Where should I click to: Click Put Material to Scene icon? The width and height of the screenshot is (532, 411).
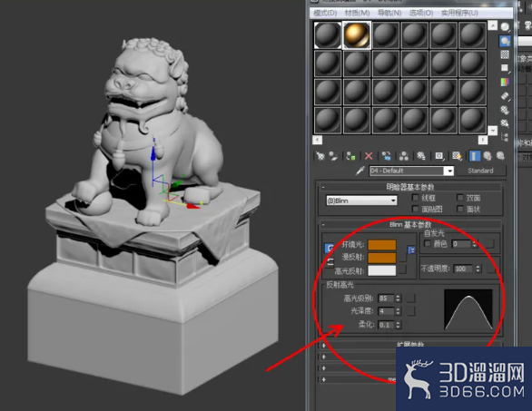pyautogui.click(x=333, y=156)
